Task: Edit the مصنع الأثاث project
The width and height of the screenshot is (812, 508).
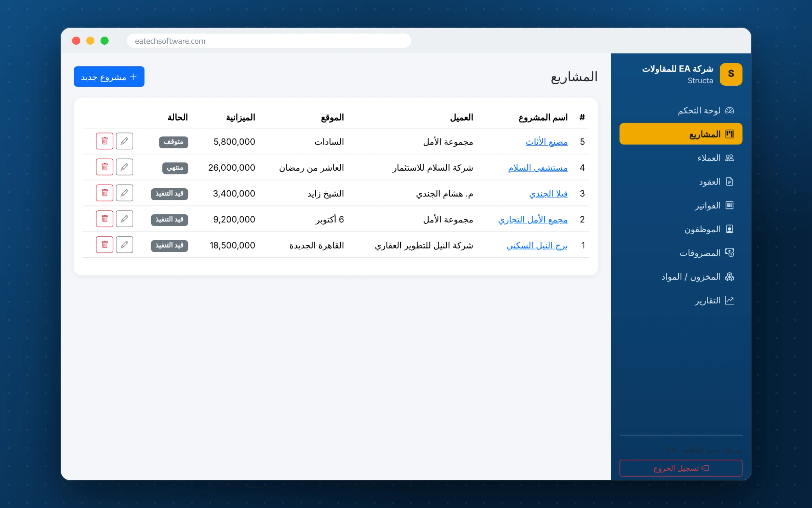Action: (x=124, y=141)
